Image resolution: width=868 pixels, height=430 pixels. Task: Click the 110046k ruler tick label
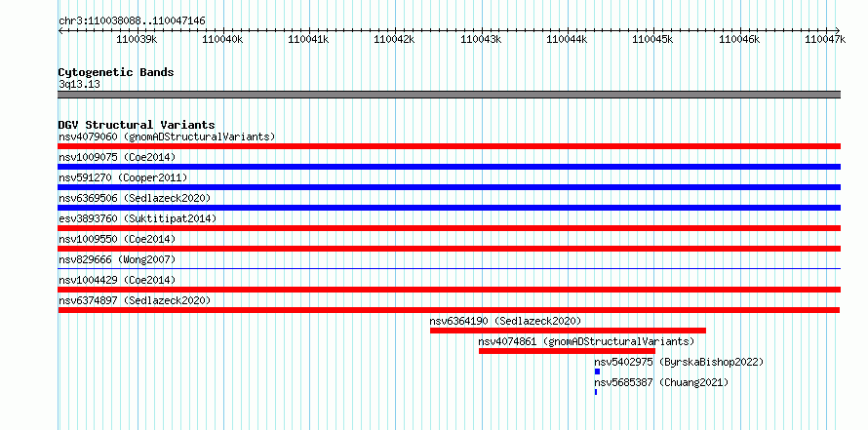tap(739, 39)
